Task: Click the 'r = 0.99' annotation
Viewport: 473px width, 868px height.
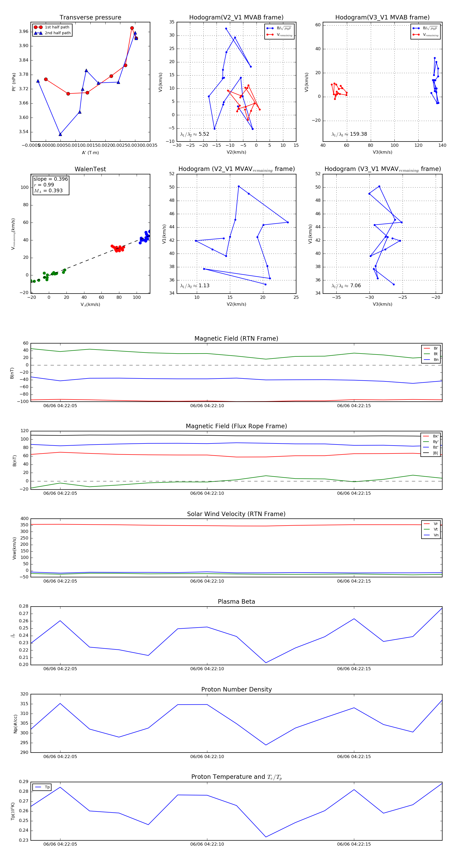Action: click(x=44, y=185)
